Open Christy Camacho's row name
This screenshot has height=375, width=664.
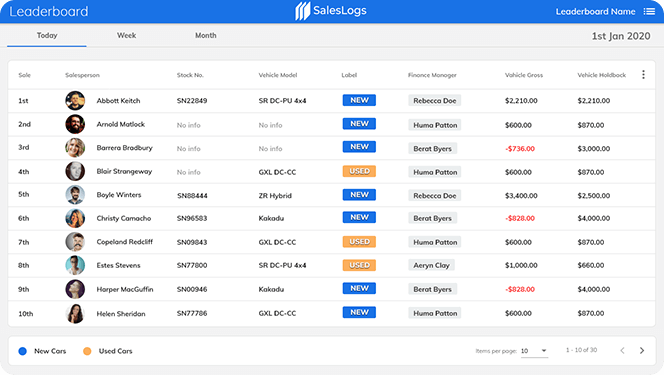124,218
